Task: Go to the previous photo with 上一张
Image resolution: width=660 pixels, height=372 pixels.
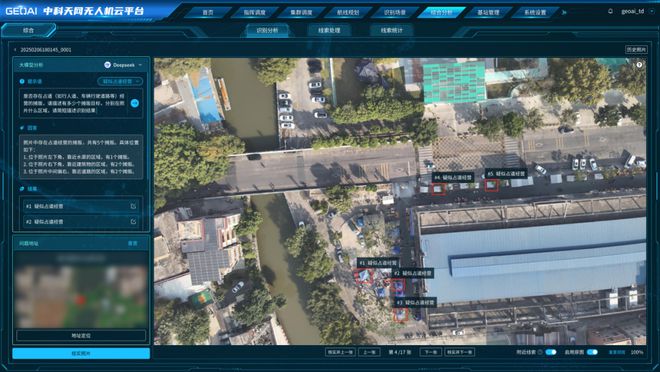Action: (369, 352)
